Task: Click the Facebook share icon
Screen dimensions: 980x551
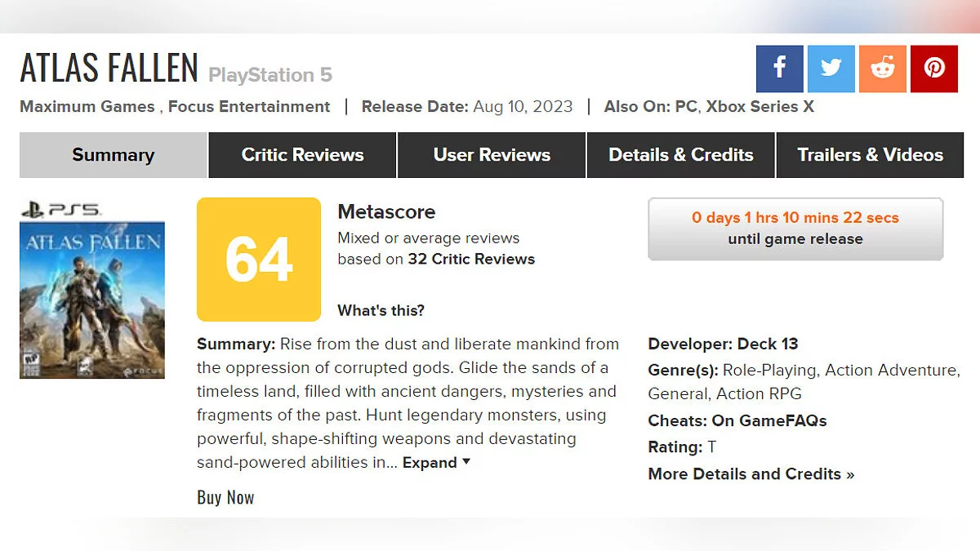Action: (779, 69)
